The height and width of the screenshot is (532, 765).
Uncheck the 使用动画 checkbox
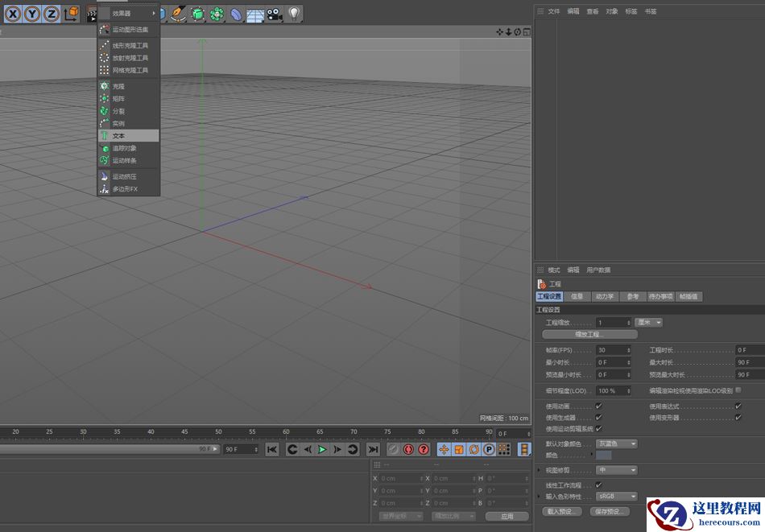point(598,406)
